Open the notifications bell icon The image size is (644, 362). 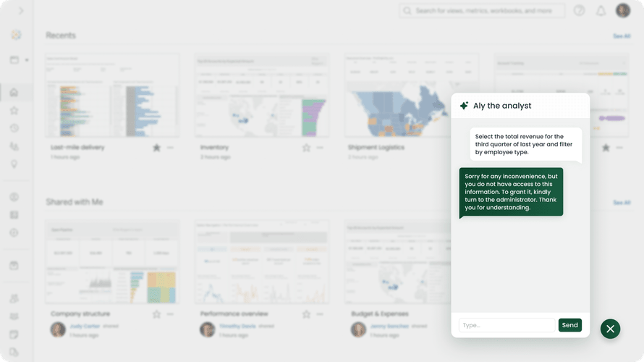click(601, 11)
